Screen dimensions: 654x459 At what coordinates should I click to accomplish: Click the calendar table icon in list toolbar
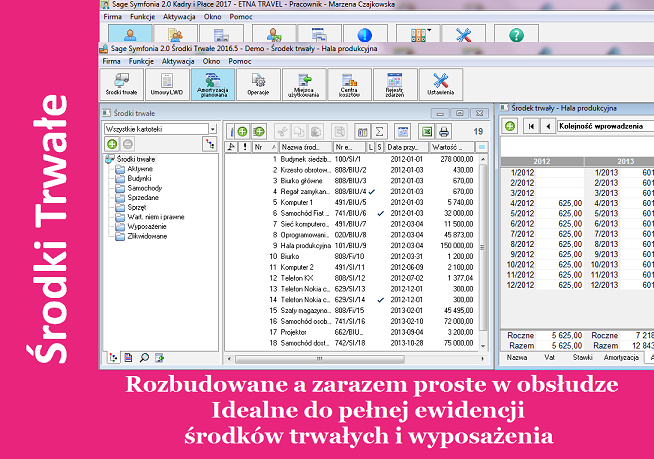pyautogui.click(x=403, y=132)
